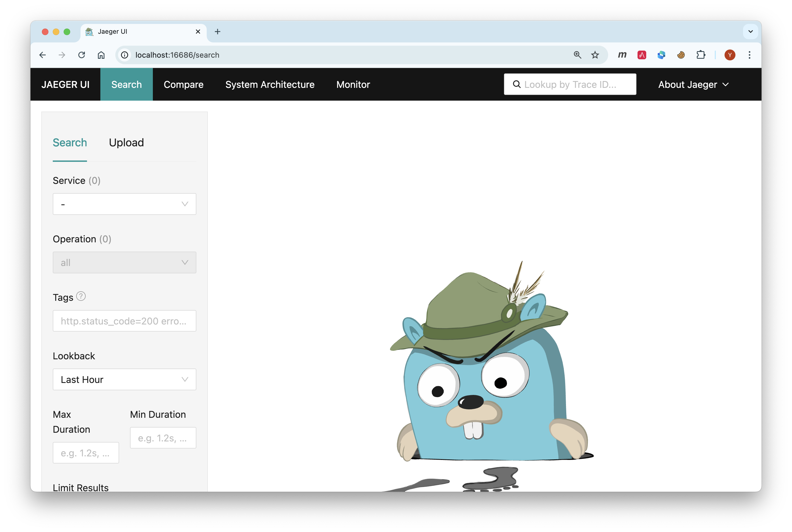Click the Service (0) label
Screen dimensions: 792x532
tap(77, 181)
